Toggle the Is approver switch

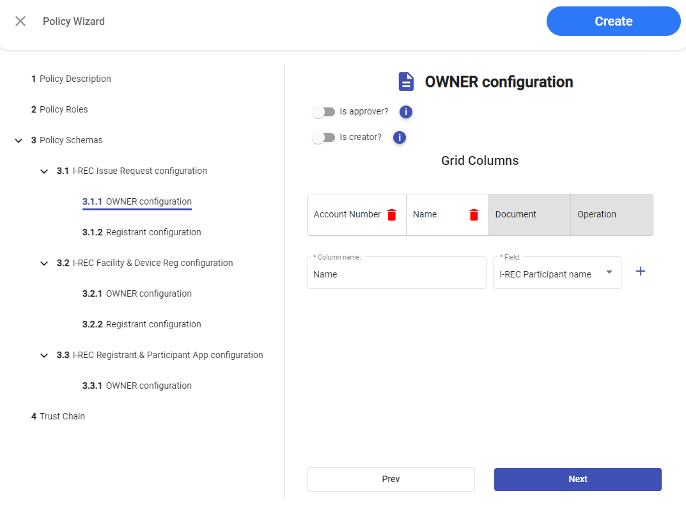[323, 112]
